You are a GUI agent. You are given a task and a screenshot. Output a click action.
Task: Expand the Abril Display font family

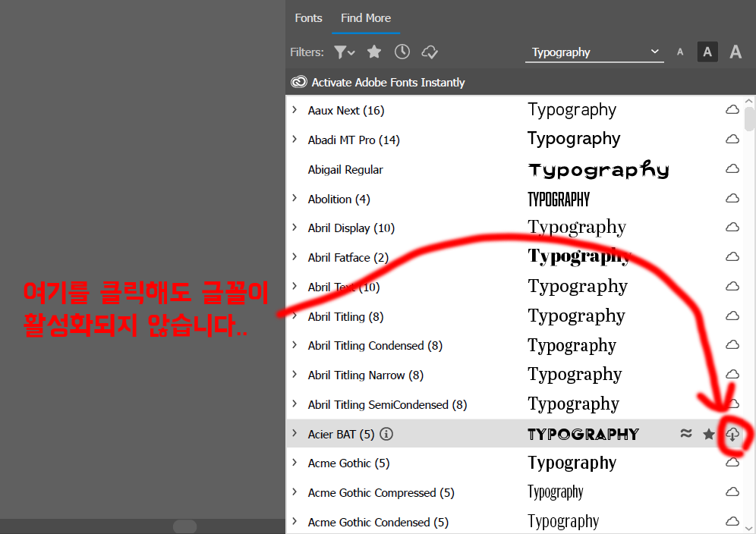click(x=295, y=227)
